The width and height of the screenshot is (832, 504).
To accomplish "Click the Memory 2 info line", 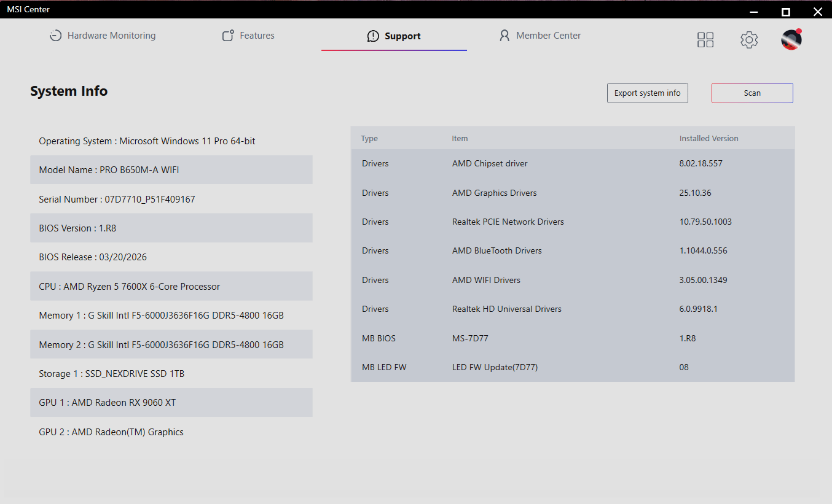I will click(x=171, y=345).
